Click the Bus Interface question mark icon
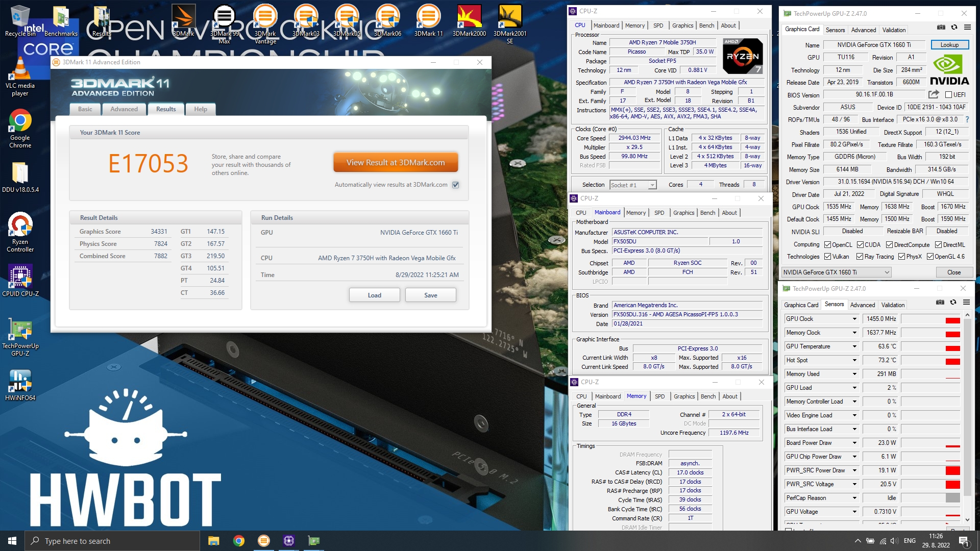Viewport: 980px width, 551px height. pyautogui.click(x=967, y=119)
